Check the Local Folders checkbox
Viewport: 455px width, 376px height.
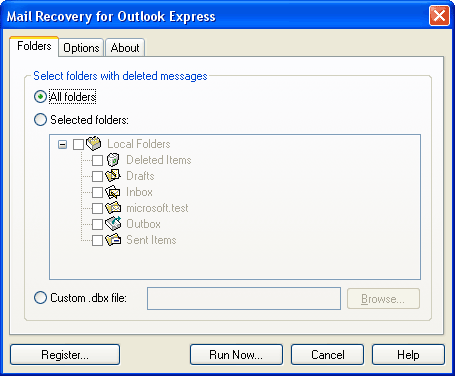(78, 144)
